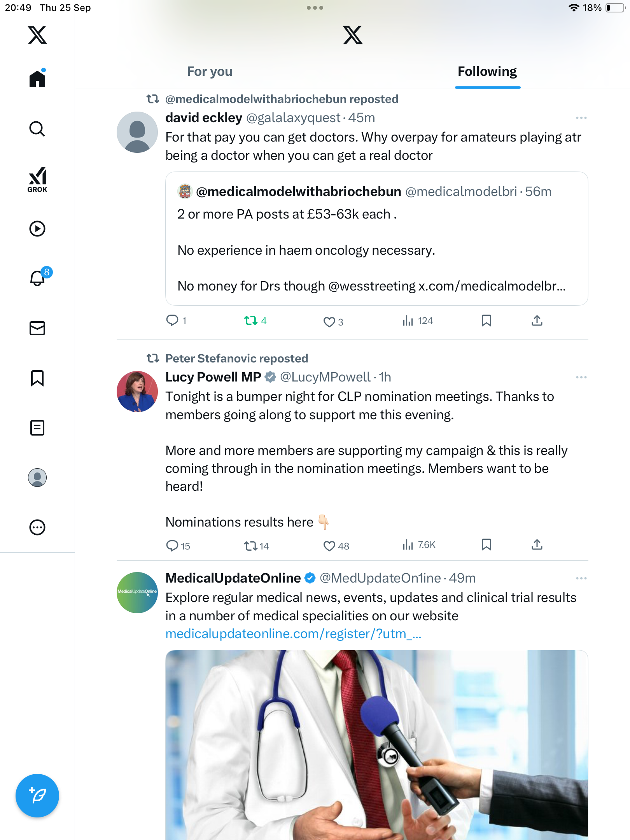Open the quoted @medicalmodelwithabriochebun post
This screenshot has width=630, height=840.
point(376,238)
